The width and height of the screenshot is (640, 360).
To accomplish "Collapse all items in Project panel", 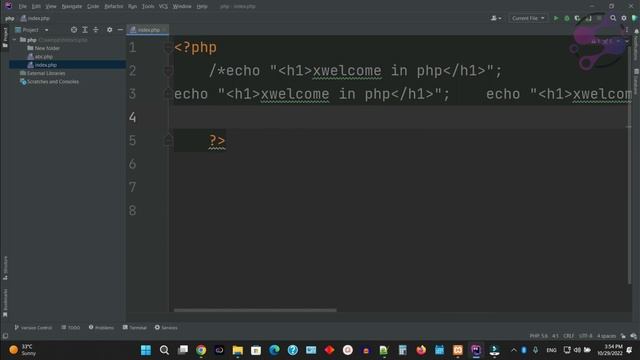I will (x=96, y=30).
